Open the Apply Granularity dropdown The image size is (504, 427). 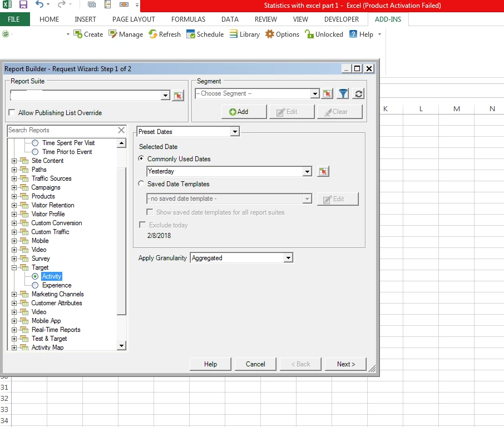click(x=288, y=257)
